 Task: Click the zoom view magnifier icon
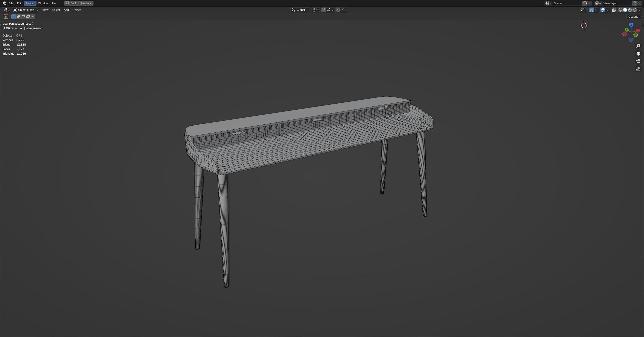coord(638,46)
